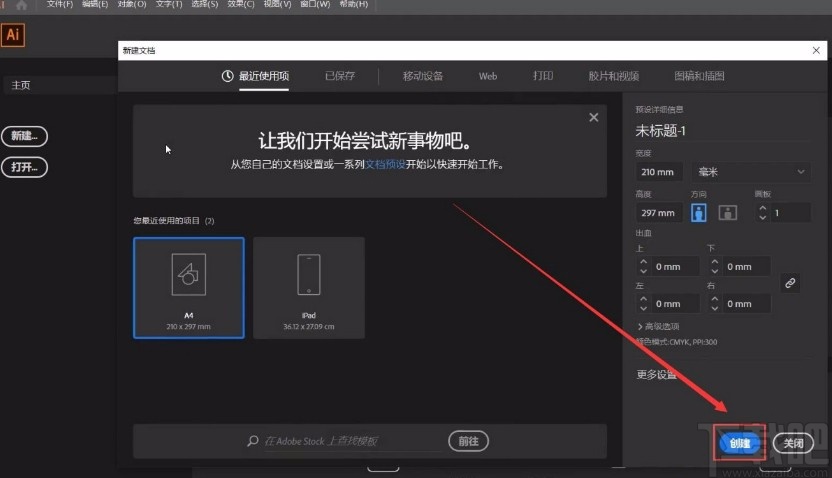Click the Adobe Stock template search field
832x478 pixels.
[352, 441]
